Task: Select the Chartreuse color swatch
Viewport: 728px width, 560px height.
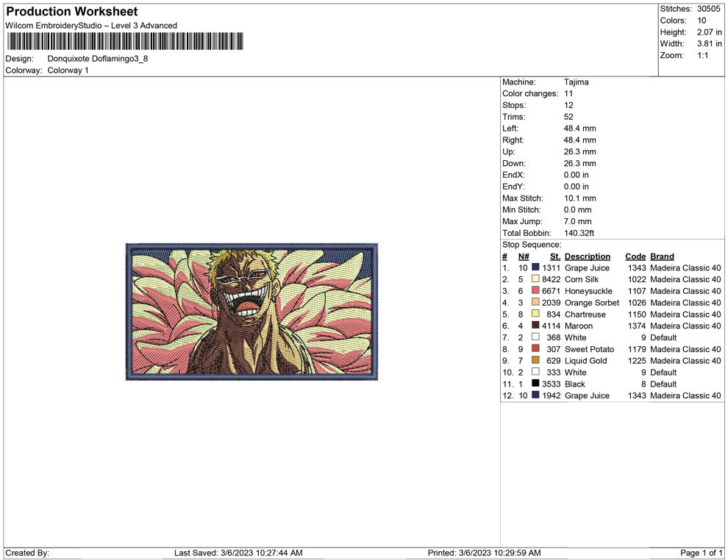Action: click(x=535, y=314)
